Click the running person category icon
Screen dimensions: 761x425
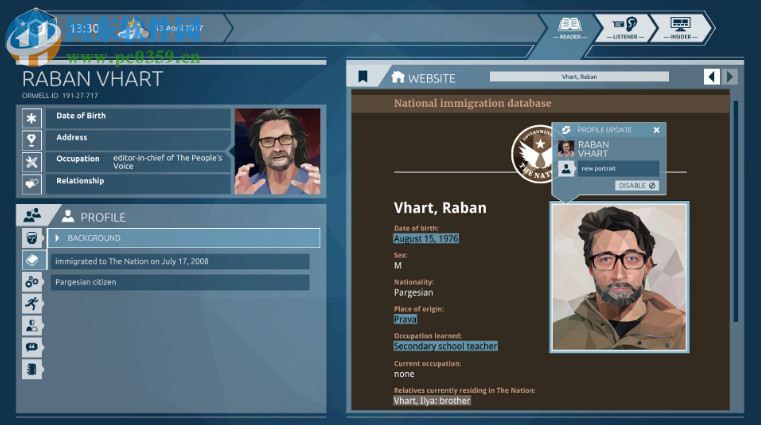coord(32,304)
